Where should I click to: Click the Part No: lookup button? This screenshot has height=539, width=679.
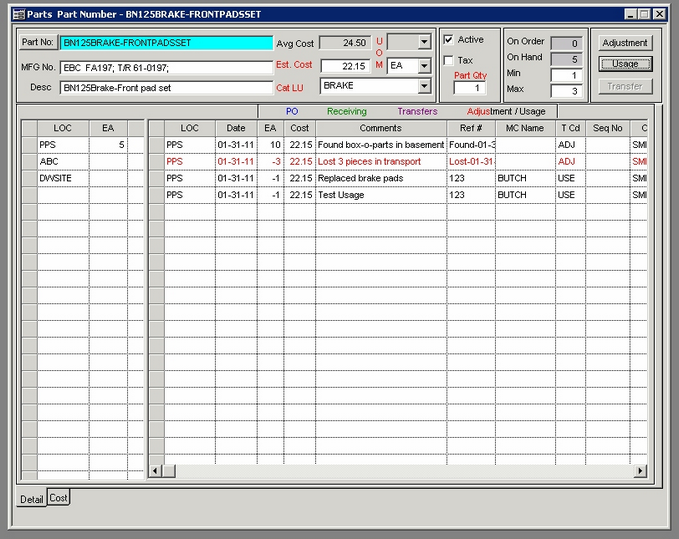tap(38, 43)
